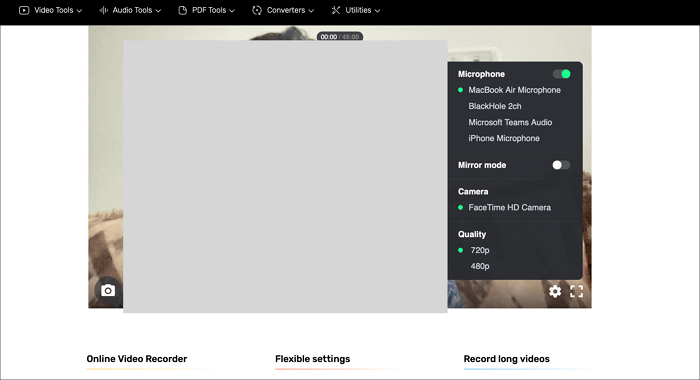Click the Audio Tools waveform icon

click(x=104, y=10)
